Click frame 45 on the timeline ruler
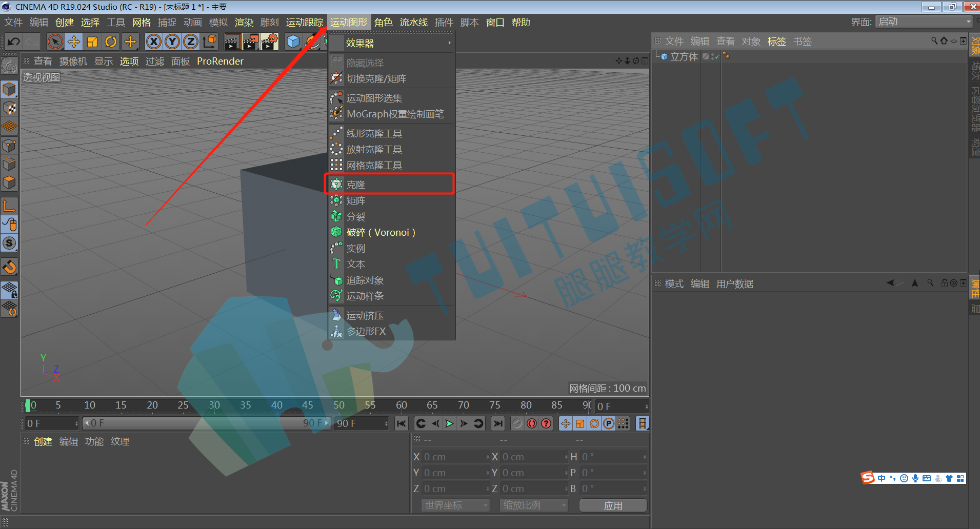The image size is (980, 529). pos(307,405)
